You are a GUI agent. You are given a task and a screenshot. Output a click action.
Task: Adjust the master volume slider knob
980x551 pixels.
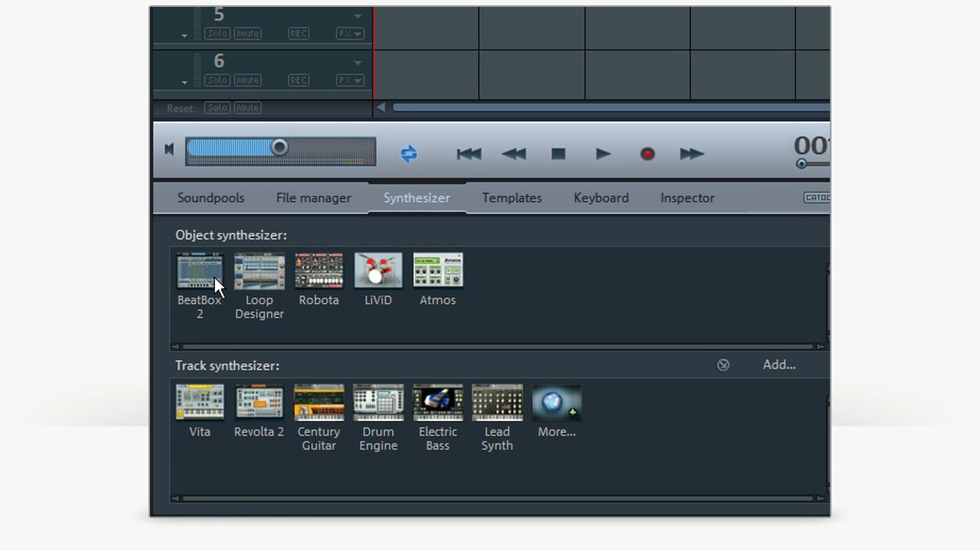(279, 147)
